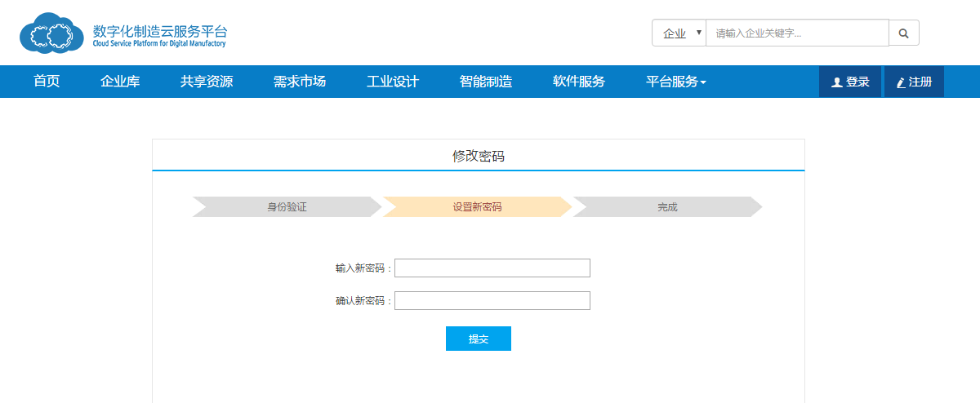Click the 注册 register button
Viewport: 980px width, 403px height.
point(914,82)
